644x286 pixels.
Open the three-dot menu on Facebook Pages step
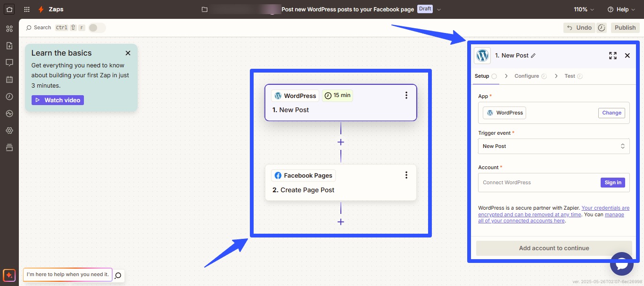[x=406, y=175]
